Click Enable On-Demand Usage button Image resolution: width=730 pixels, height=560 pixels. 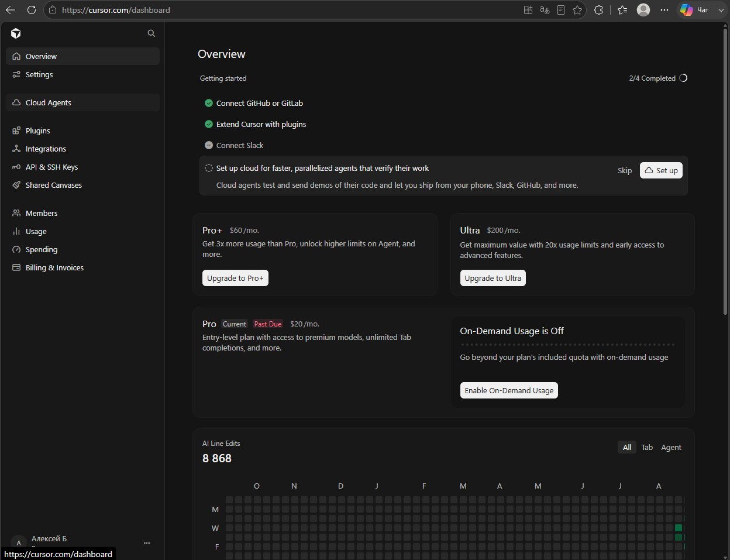point(509,390)
